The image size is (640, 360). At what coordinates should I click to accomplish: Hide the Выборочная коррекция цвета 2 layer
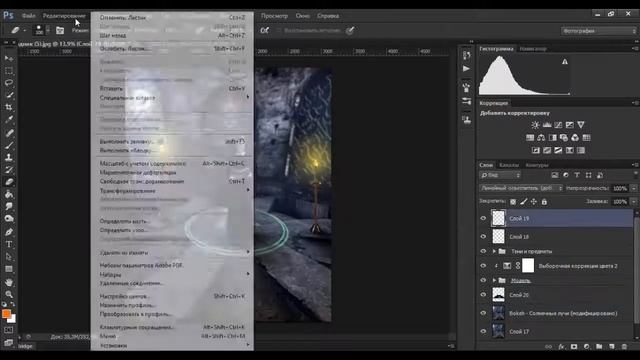tap(483, 266)
